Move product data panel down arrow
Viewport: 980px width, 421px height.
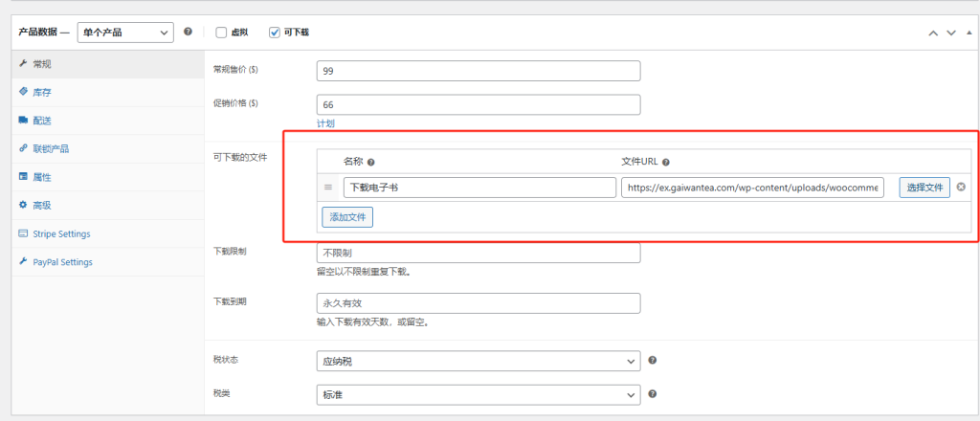[x=951, y=33]
